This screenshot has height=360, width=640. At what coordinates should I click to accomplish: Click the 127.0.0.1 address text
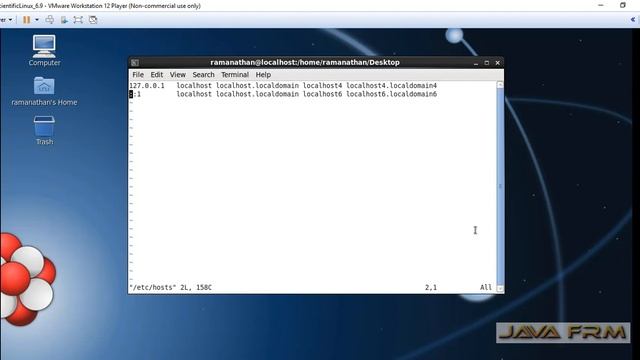pos(147,86)
